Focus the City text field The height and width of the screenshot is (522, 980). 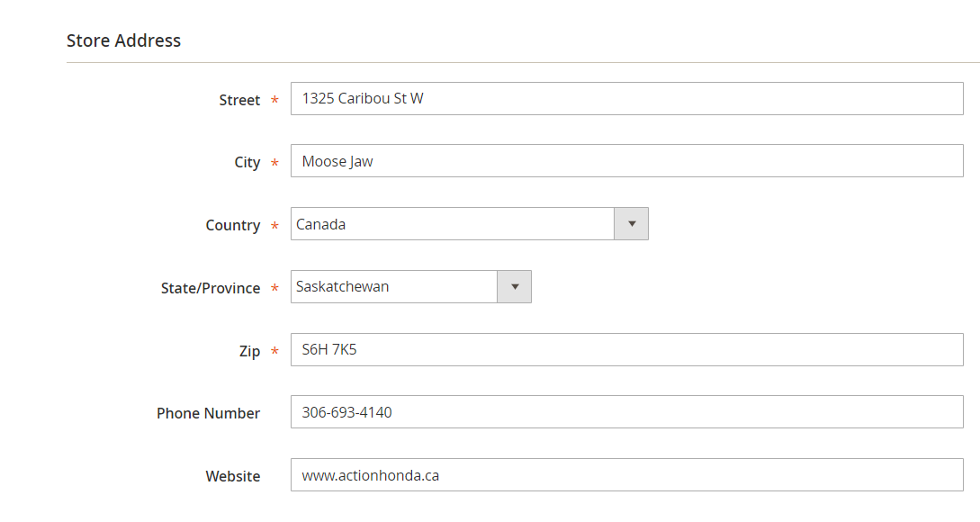(626, 161)
